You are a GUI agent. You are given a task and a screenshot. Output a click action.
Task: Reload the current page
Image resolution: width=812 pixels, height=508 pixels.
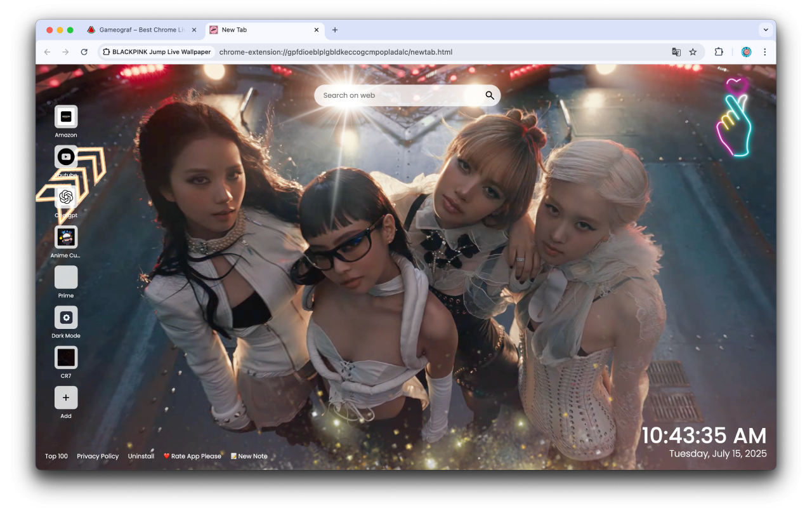click(x=84, y=52)
